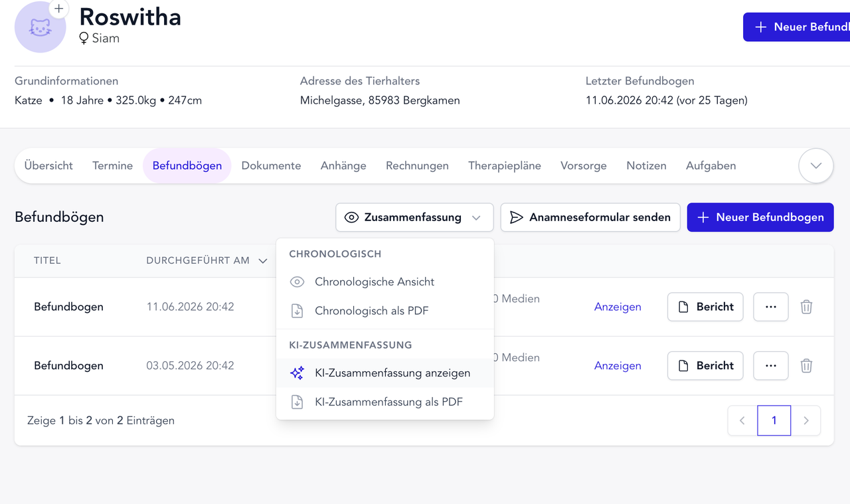Viewport: 850px width, 504px height.
Task: Click Befundbogen title dated 03.05.2026
Action: pos(68,365)
